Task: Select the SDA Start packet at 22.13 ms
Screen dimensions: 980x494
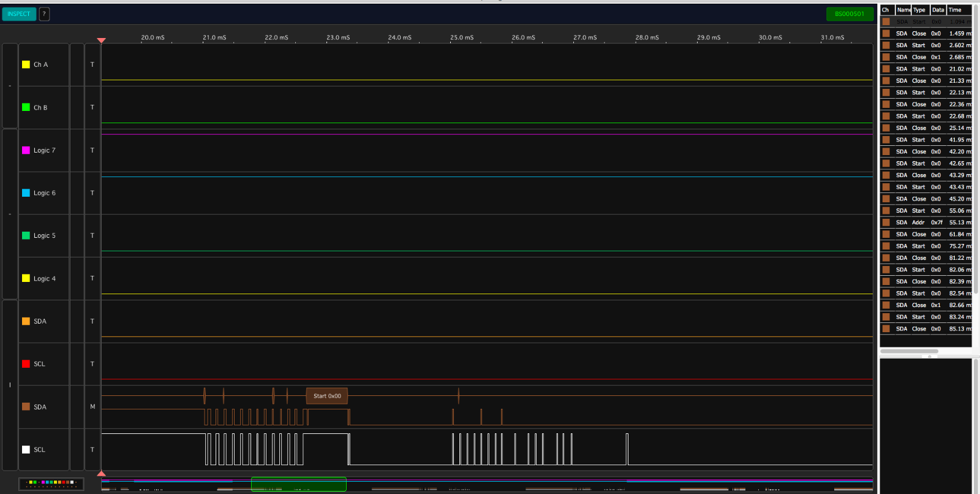Action: click(926, 93)
